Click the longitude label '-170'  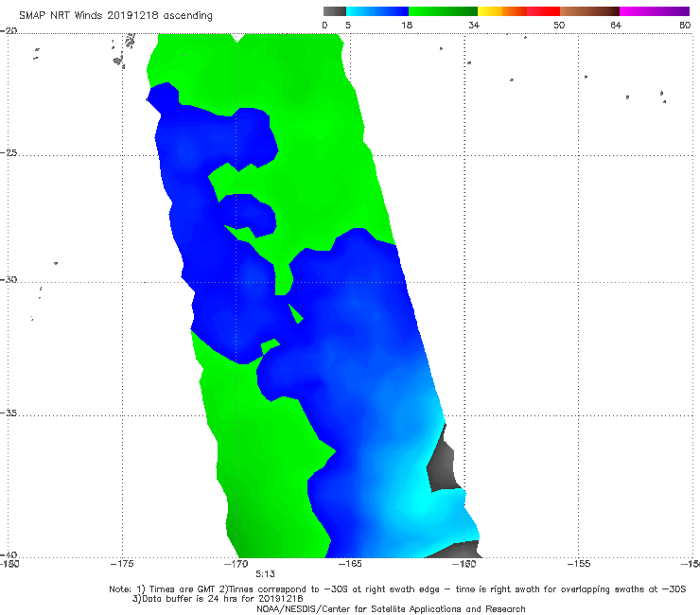click(x=236, y=564)
